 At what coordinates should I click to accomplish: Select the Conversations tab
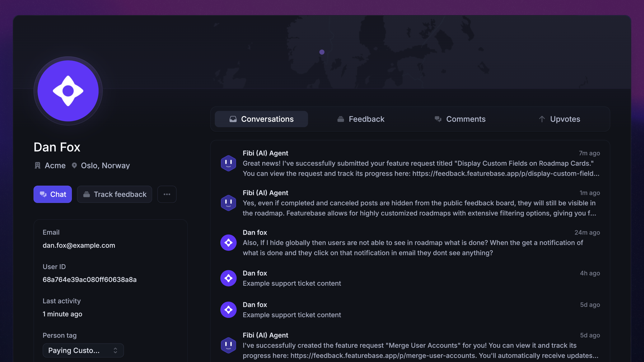[x=261, y=119]
